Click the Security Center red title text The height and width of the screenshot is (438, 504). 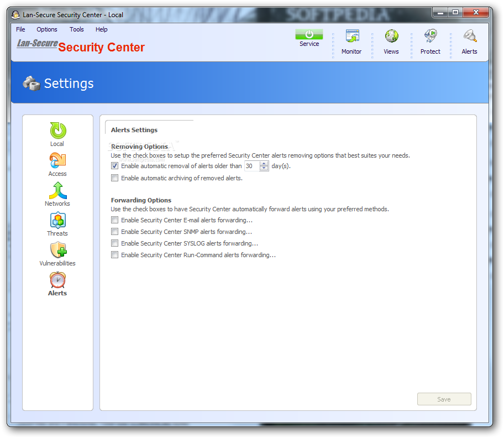click(101, 47)
